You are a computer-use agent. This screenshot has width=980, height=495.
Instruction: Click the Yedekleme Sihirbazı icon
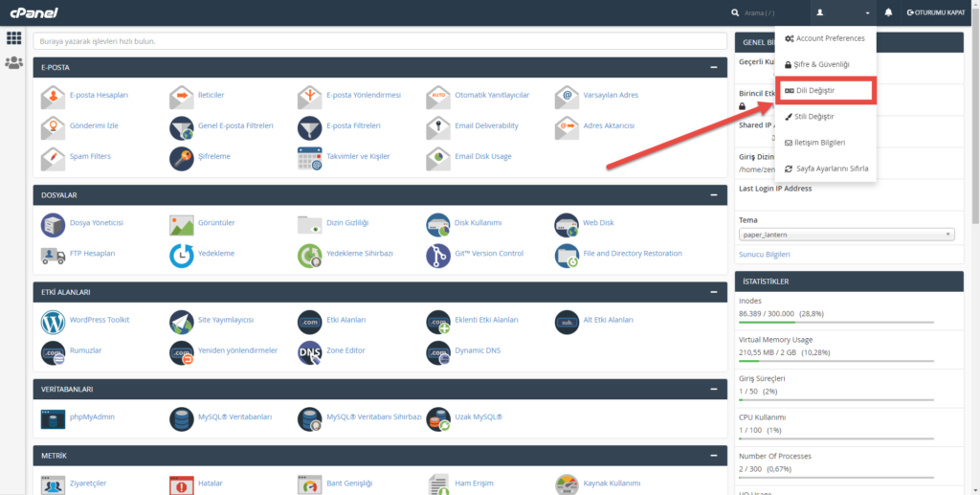pyautogui.click(x=310, y=255)
